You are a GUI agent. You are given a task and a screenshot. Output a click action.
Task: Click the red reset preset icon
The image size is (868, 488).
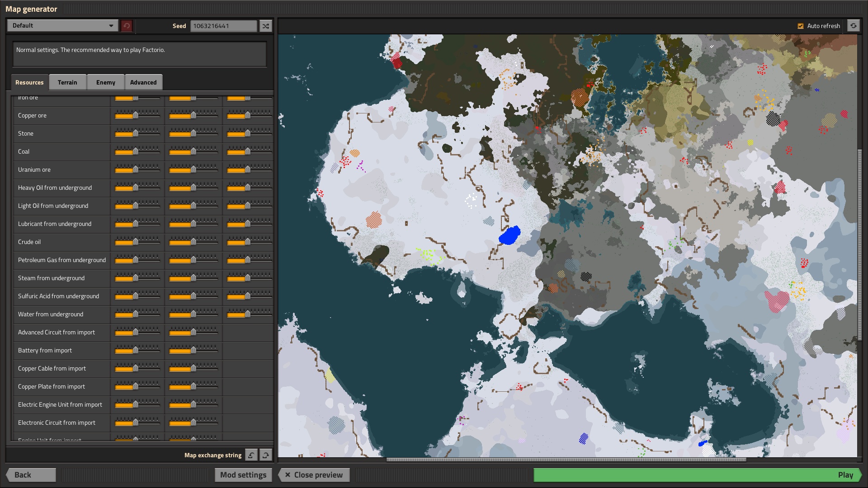[x=127, y=26]
